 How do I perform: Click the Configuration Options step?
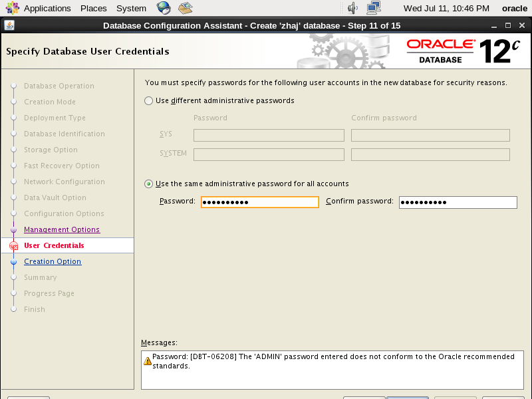(64, 213)
